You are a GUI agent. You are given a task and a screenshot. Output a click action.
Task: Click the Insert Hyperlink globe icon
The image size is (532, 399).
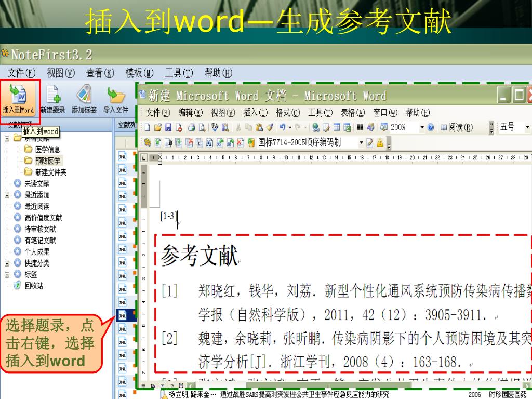pyautogui.click(x=315, y=127)
